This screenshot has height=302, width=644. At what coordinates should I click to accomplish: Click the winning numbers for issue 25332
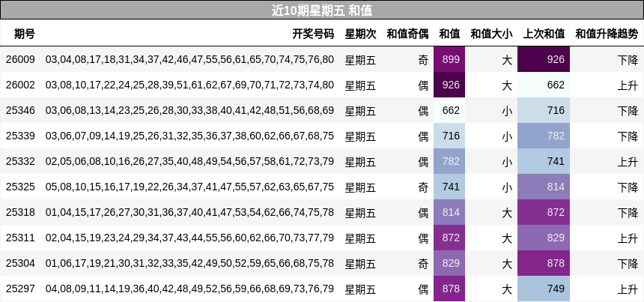(189, 161)
